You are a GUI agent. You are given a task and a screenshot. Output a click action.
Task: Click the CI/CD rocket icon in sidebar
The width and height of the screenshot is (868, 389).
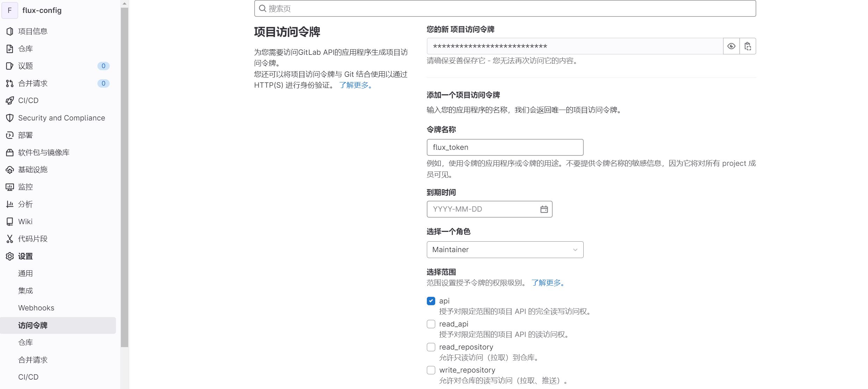(x=10, y=101)
